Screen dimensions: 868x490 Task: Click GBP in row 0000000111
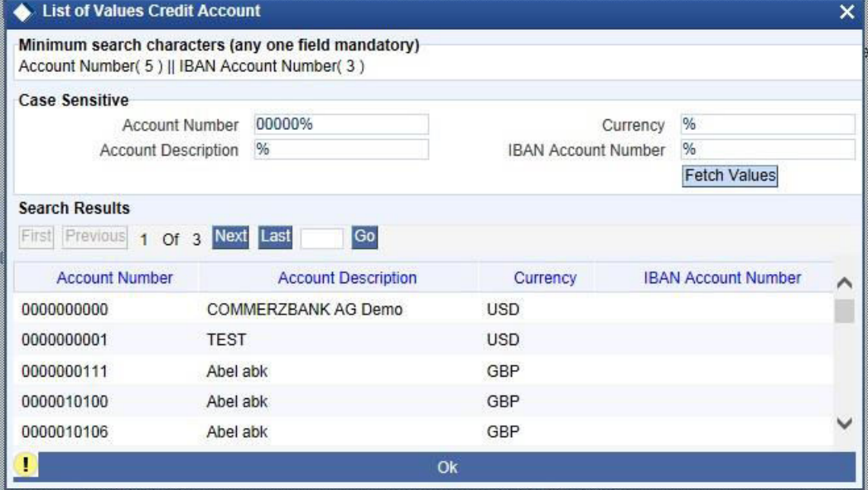503,371
